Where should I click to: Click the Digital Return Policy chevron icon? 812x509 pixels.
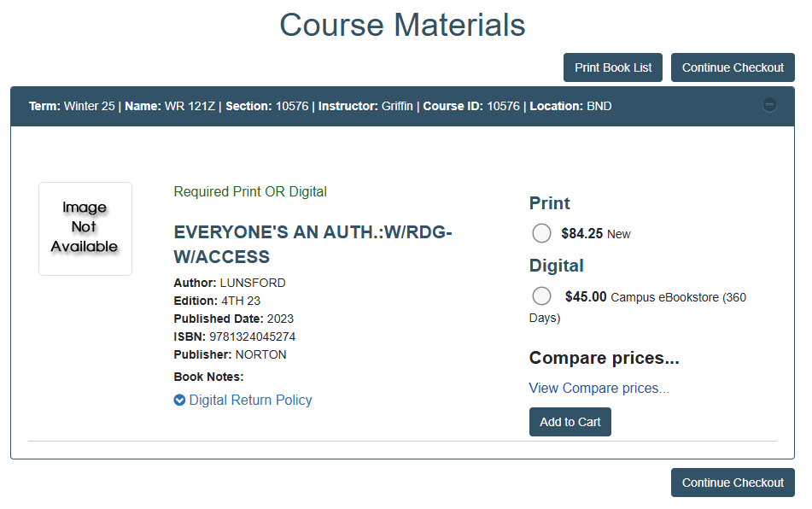pyautogui.click(x=179, y=400)
